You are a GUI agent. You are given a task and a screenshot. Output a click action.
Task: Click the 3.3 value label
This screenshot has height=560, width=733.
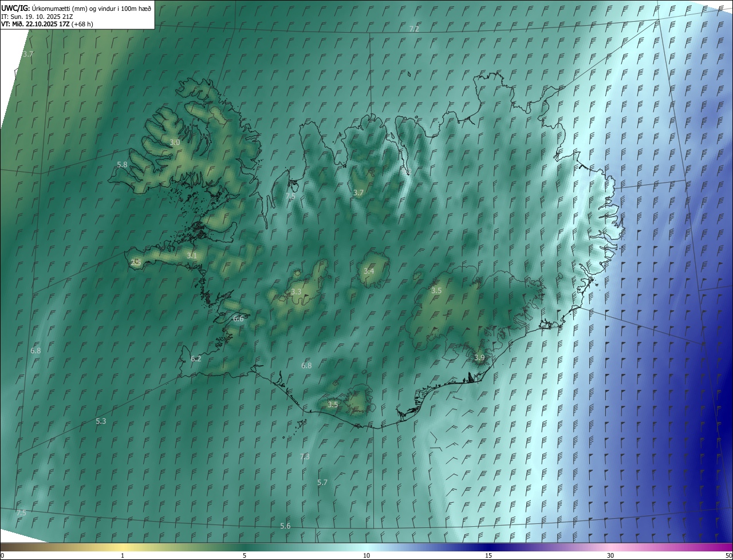pos(296,291)
